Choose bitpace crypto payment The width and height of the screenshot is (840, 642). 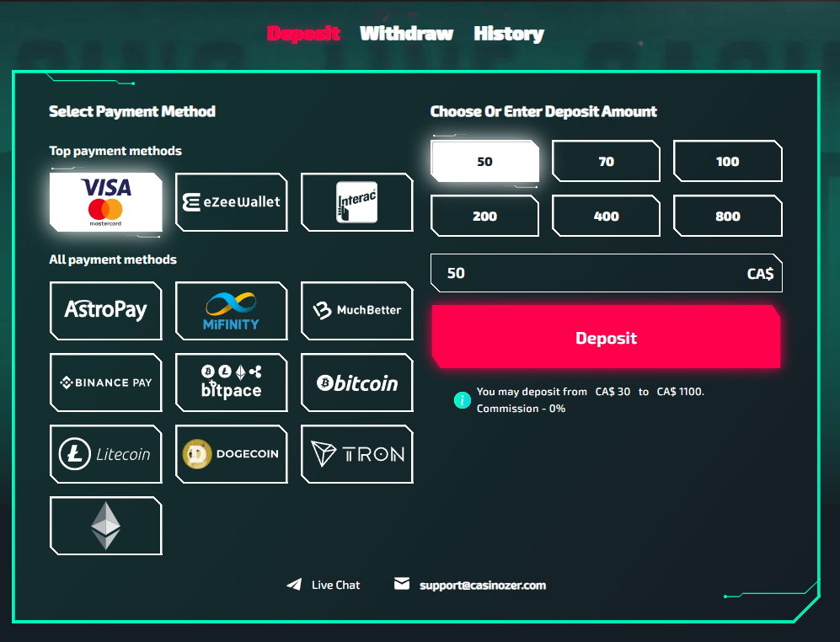pyautogui.click(x=232, y=383)
